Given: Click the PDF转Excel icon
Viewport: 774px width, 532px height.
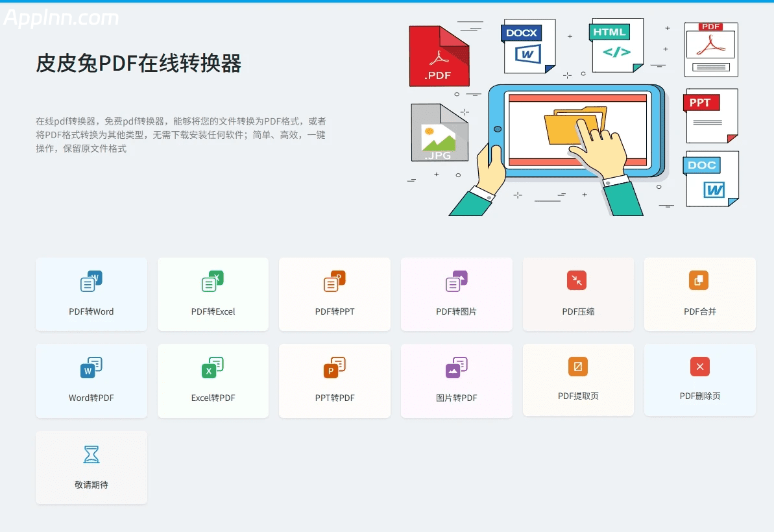Looking at the screenshot, I should 213,281.
